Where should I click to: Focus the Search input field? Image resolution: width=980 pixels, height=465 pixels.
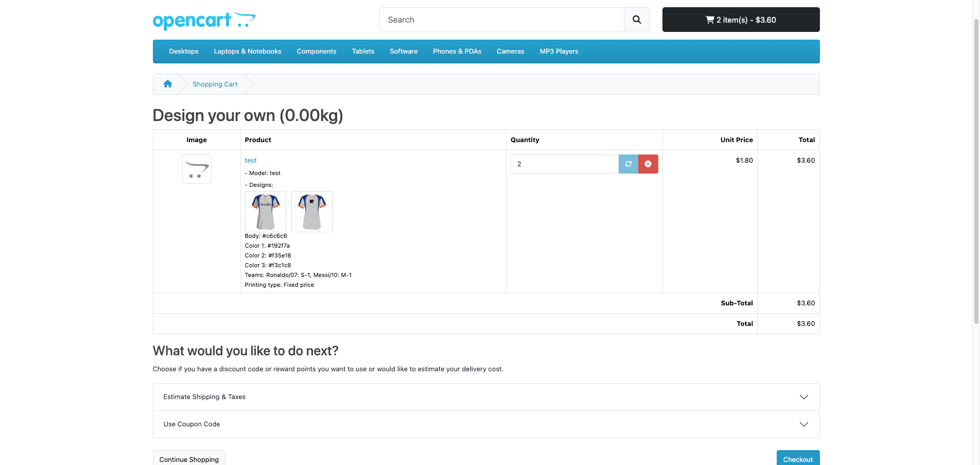(502, 20)
